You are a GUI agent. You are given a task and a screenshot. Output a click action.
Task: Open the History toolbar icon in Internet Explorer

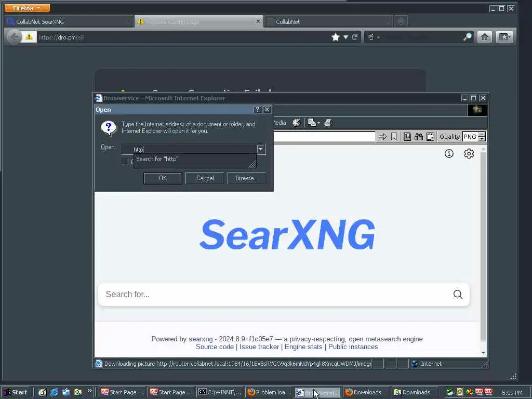pyautogui.click(x=297, y=123)
